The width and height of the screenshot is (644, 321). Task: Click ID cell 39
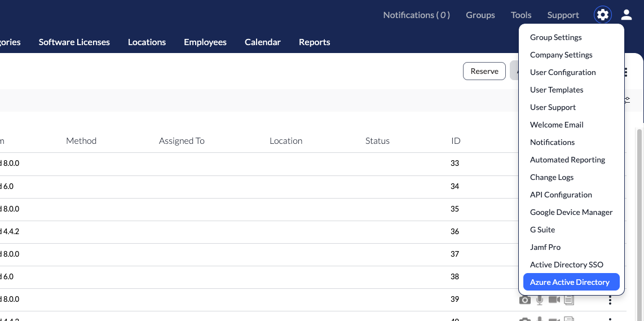pyautogui.click(x=455, y=300)
